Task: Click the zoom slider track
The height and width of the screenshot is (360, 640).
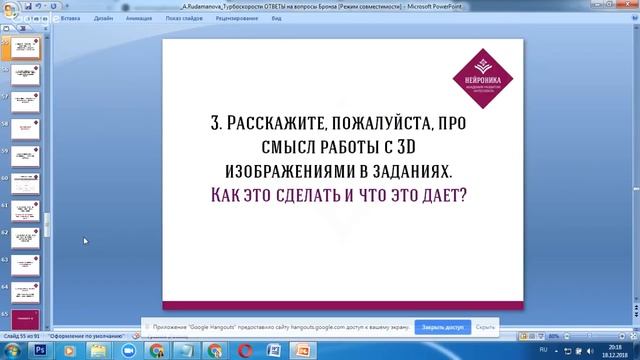Action: tap(594, 336)
